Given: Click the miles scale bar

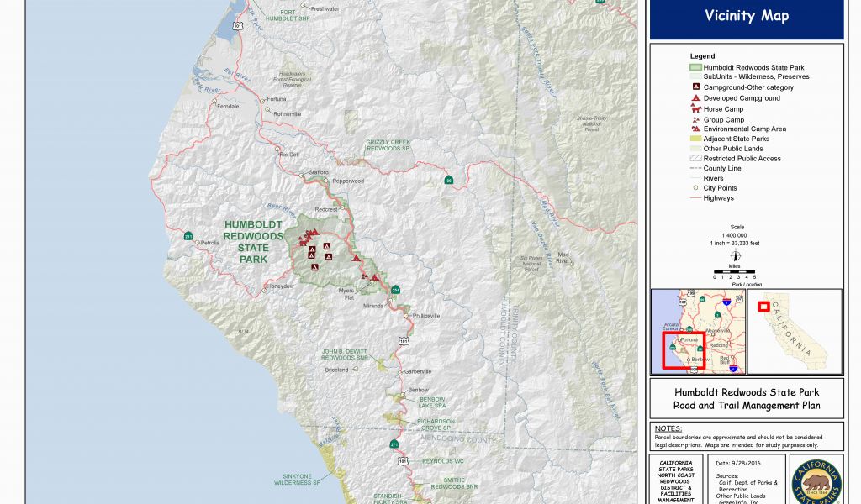Looking at the screenshot, I should (x=734, y=271).
